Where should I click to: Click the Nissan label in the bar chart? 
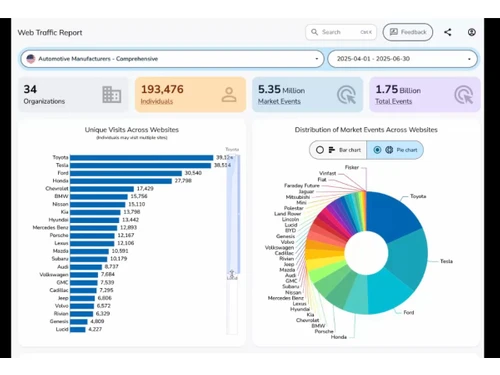pos(60,204)
